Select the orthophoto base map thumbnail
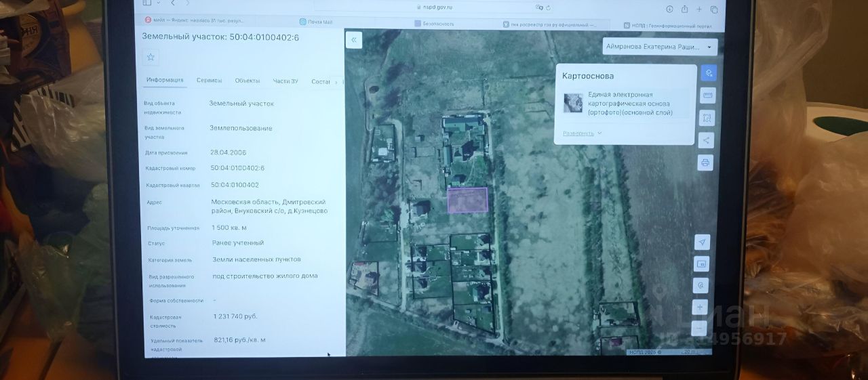The image size is (868, 380). [573, 102]
